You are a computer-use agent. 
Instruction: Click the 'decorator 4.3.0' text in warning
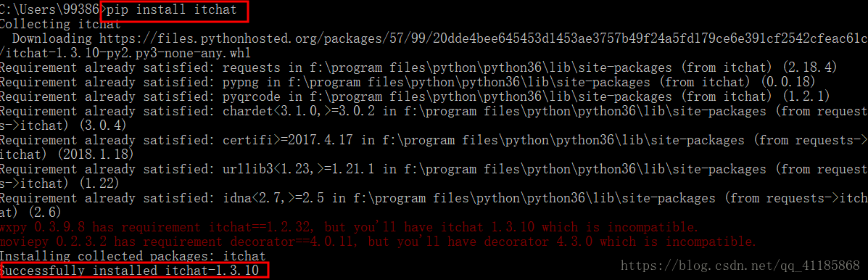[538, 242]
